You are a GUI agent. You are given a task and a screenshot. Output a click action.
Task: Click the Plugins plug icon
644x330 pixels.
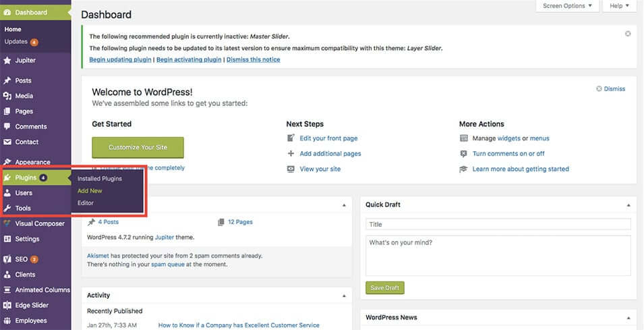tap(7, 177)
